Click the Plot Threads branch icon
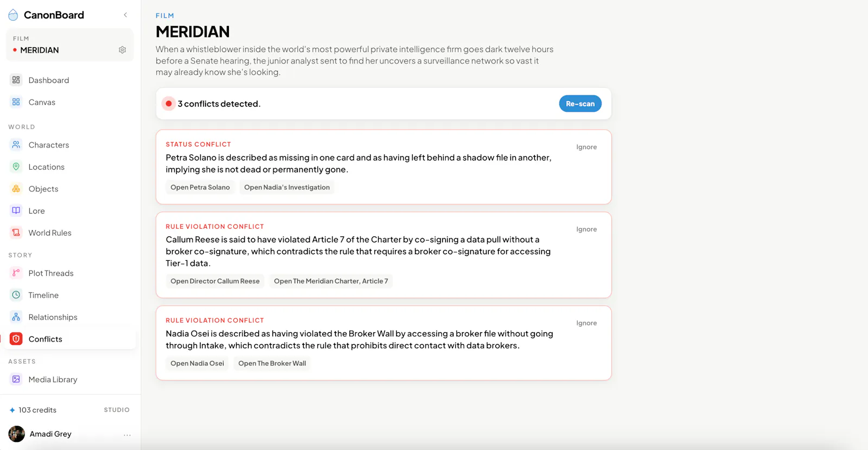The width and height of the screenshot is (868, 450). (16, 273)
